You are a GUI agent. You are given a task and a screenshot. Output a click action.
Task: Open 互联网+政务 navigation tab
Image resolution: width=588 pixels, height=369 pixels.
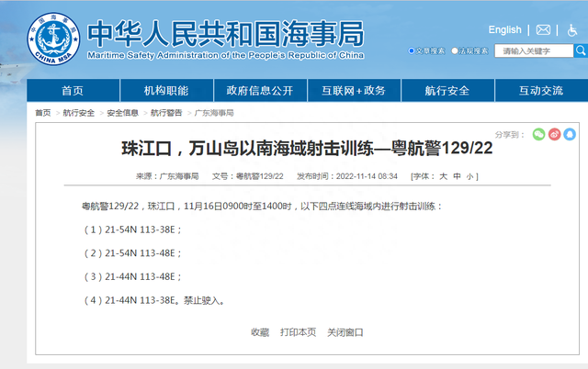click(x=354, y=90)
